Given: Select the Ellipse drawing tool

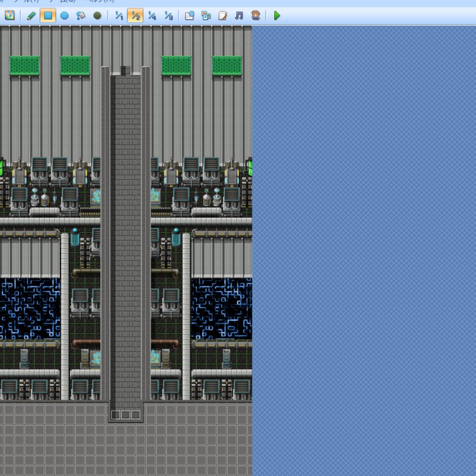Looking at the screenshot, I should click(x=64, y=15).
